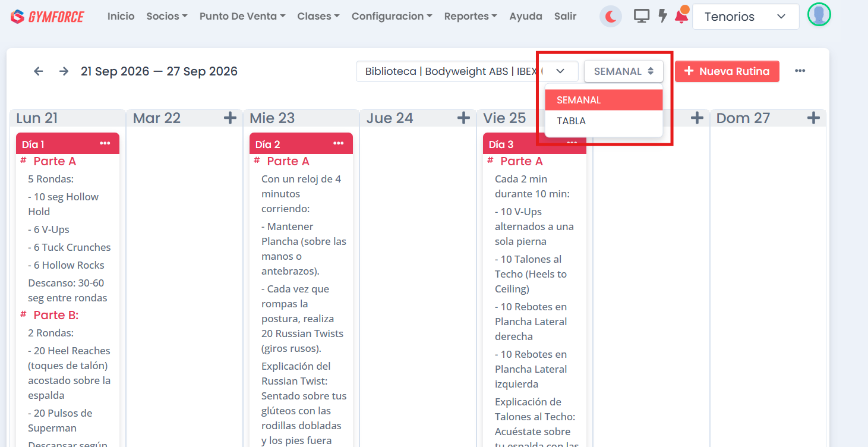868x447 pixels.
Task: Open the Tenorios branch selector
Action: (745, 17)
